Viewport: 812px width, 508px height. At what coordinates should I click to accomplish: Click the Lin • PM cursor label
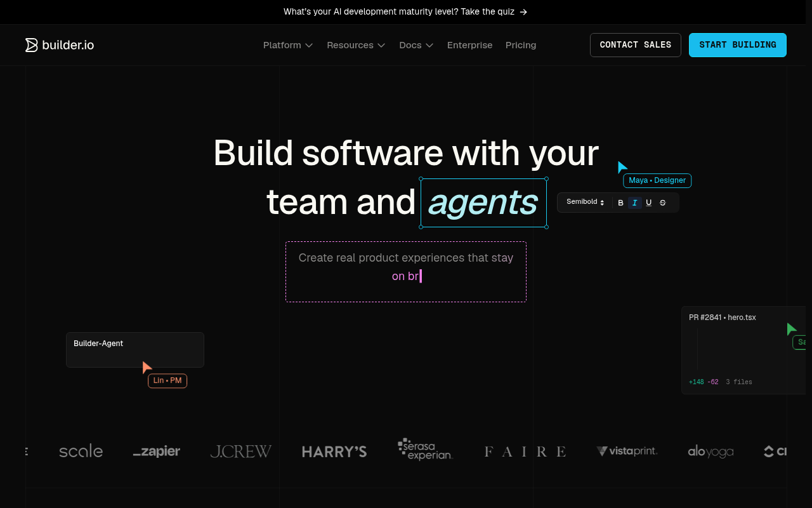coord(167,380)
